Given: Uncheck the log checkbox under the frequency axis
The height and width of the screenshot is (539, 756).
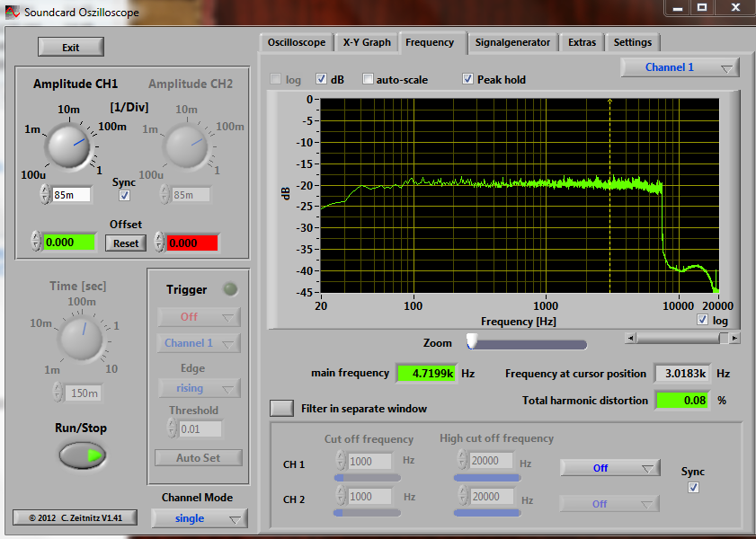Looking at the screenshot, I should click(x=702, y=320).
